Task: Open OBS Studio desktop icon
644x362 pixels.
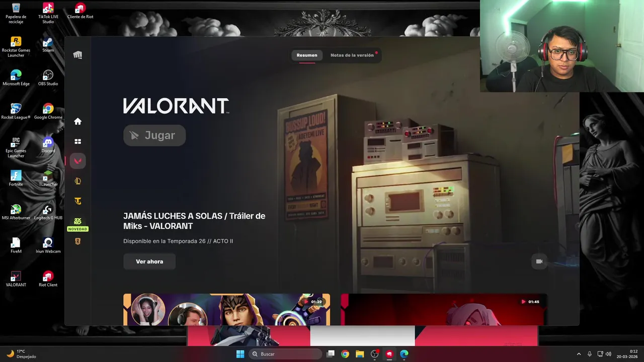Action: pyautogui.click(x=48, y=78)
